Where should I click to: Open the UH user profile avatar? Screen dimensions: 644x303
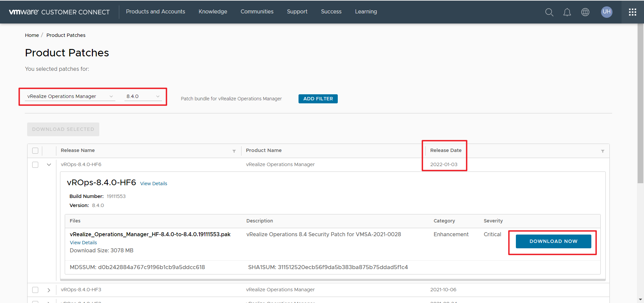606,12
